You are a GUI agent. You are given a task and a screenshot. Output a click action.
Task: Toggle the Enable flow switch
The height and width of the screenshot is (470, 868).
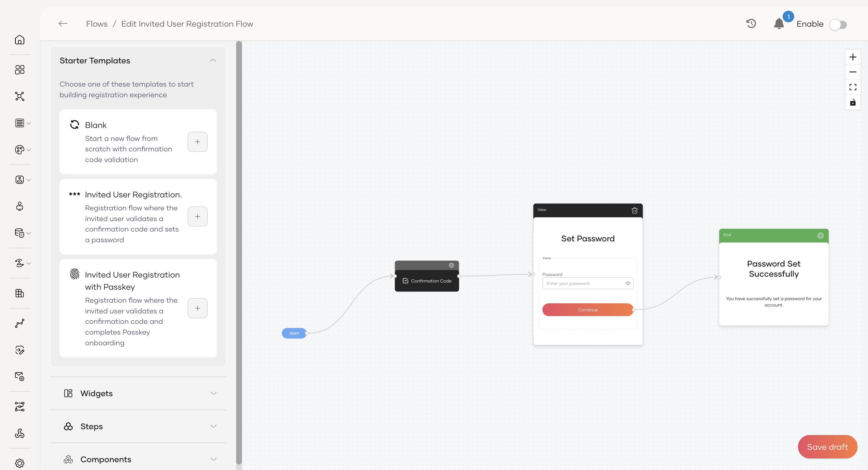[838, 24]
